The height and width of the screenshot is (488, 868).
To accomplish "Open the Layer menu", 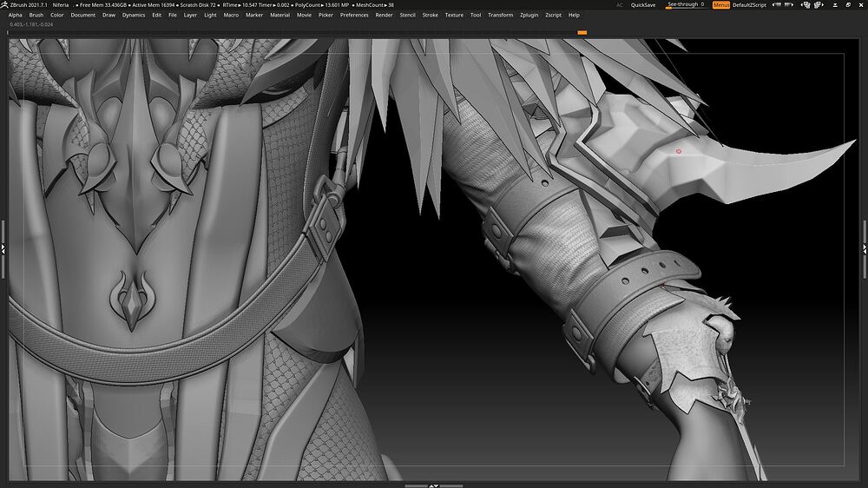I will pos(190,15).
